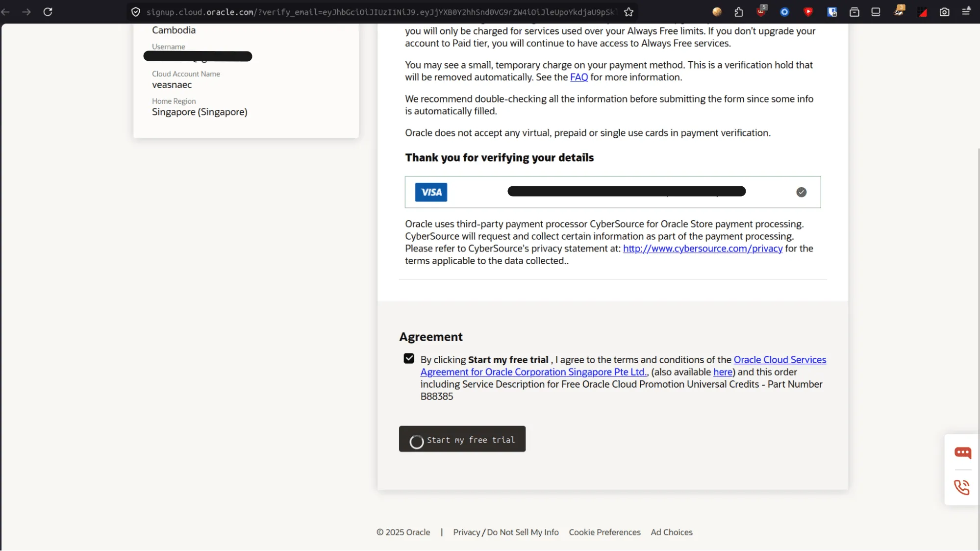
Task: Click 'Thank you for verifying your details' heading
Action: 499,158
